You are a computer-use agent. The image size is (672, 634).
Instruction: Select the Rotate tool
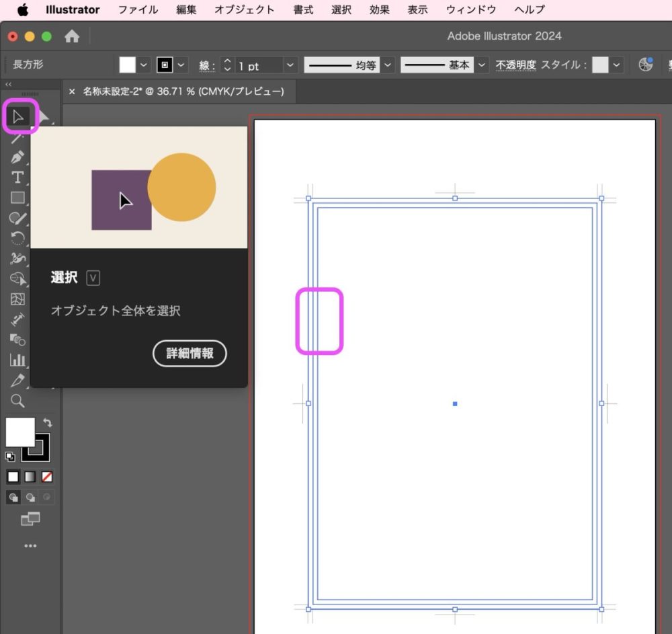coord(17,238)
